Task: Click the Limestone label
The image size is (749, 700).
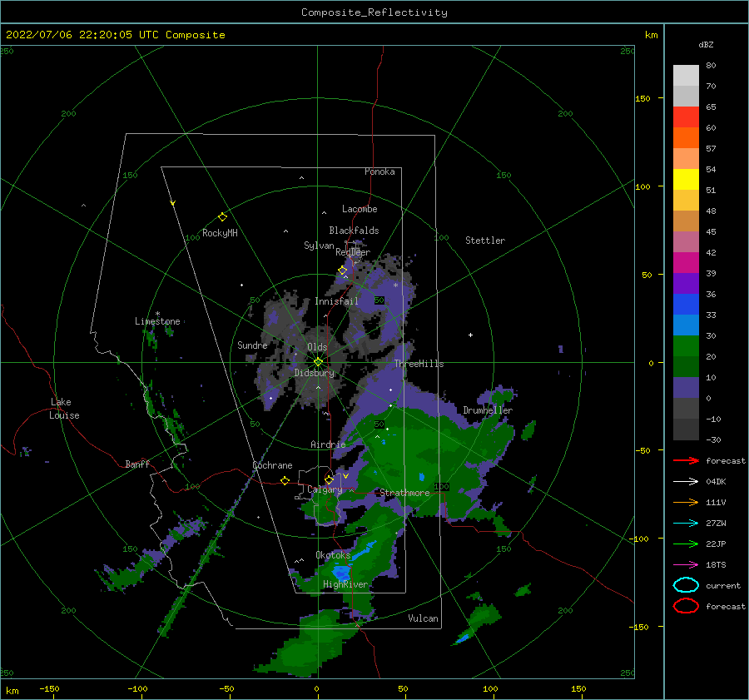Action: 157,321
